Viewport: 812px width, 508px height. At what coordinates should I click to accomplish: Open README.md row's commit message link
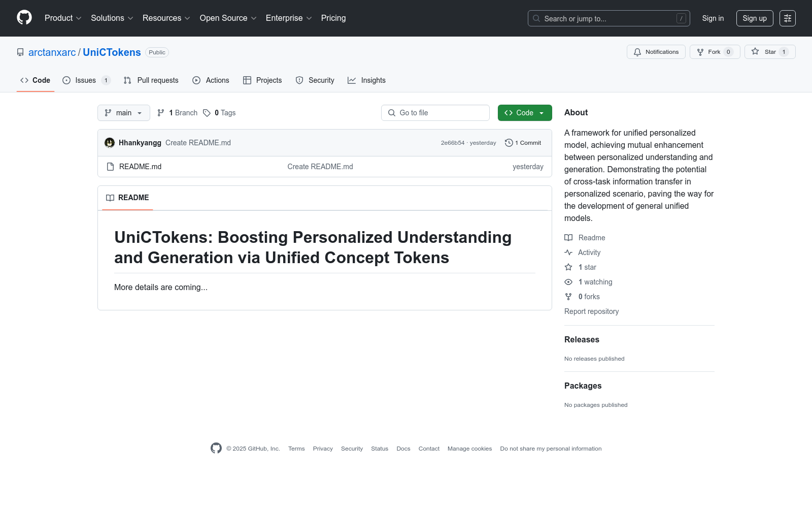[320, 167]
